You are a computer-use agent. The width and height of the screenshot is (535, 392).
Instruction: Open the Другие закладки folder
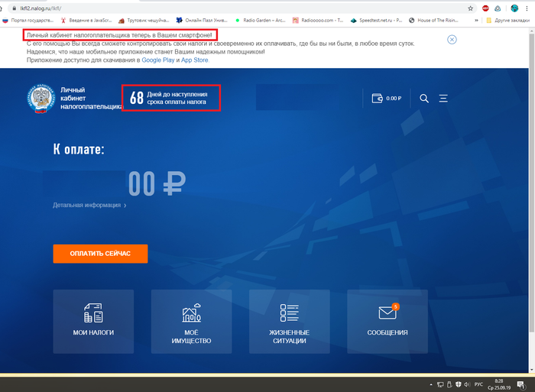coord(507,21)
